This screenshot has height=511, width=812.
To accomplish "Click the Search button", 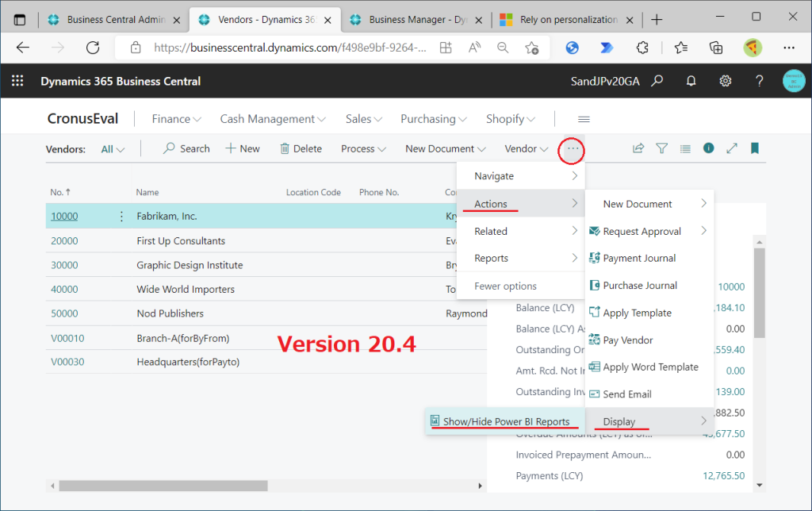I will [186, 148].
